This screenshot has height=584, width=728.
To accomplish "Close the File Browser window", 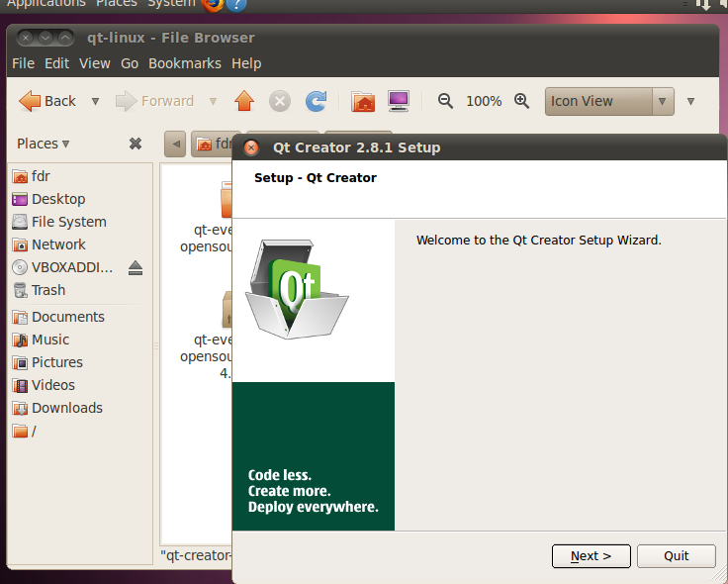I will 26,38.
